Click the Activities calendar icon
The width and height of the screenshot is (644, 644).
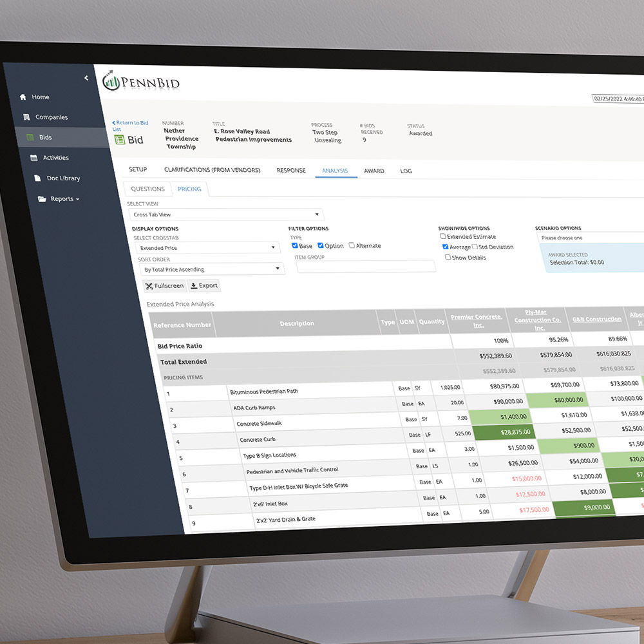(x=34, y=158)
